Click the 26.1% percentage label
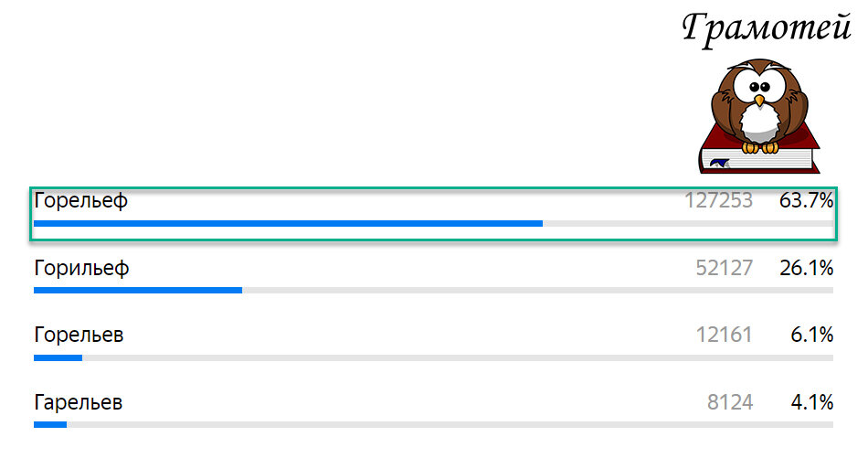The image size is (868, 458). (806, 268)
